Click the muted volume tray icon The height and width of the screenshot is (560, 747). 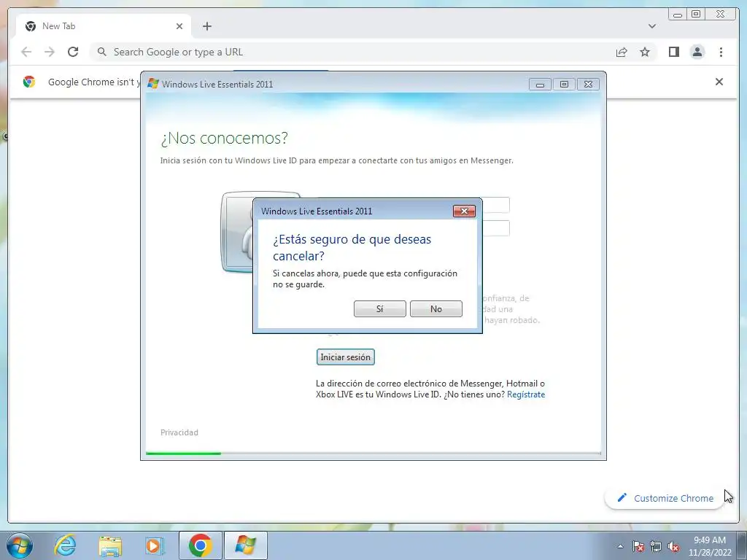point(673,546)
